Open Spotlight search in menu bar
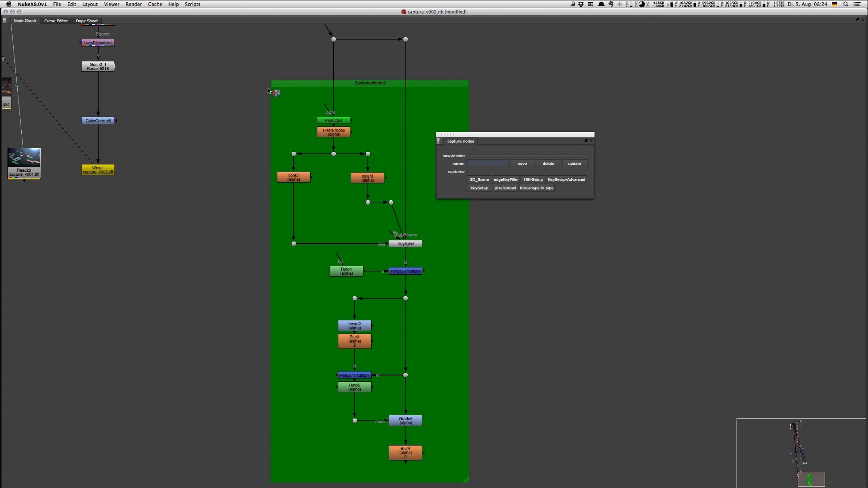The width and height of the screenshot is (868, 488). pyautogui.click(x=845, y=4)
